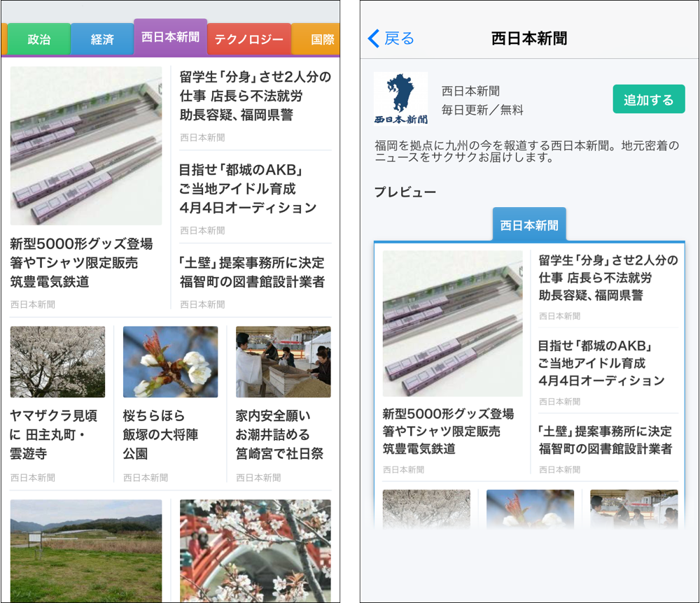
Task: Tap the blossom bud thumbnail in the preview
Action: click(530, 509)
